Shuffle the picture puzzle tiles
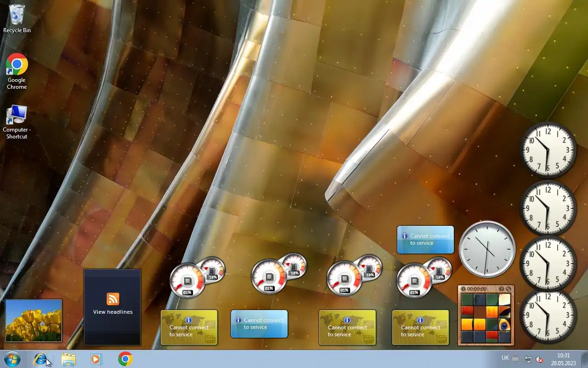This screenshot has height=368, width=588. 509,289
